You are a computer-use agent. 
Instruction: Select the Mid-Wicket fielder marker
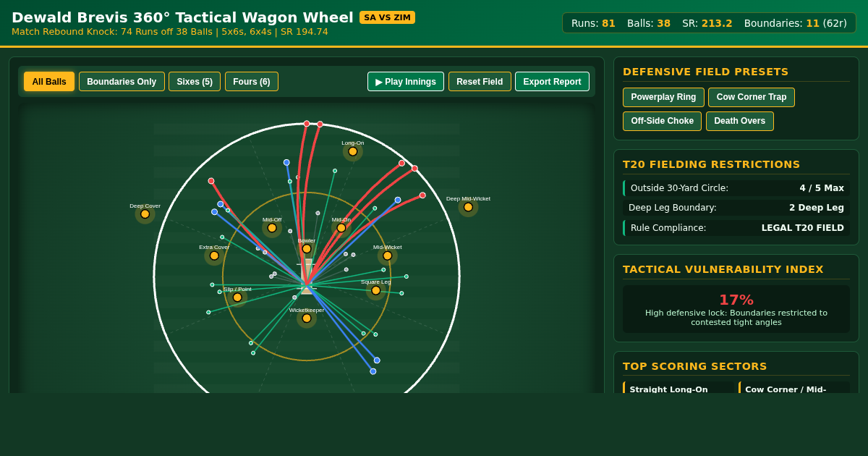click(x=388, y=256)
